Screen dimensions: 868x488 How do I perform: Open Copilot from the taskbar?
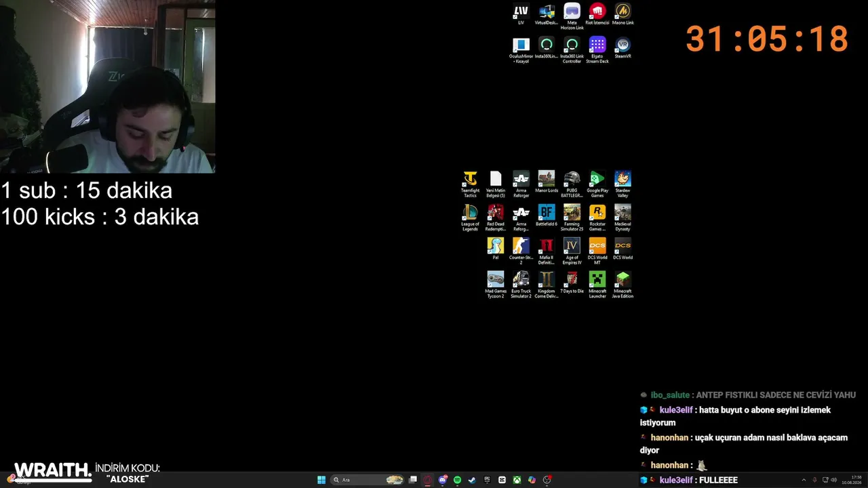532,480
